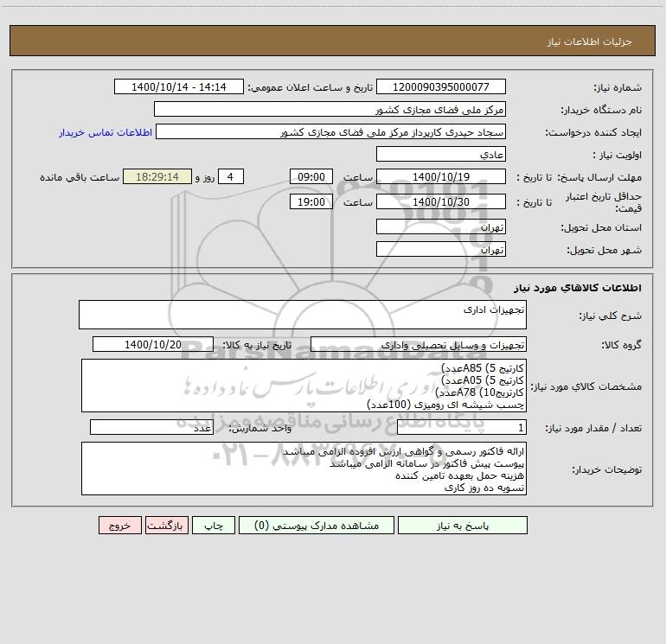Click header جزئیات اطلاعات نیاز
Viewport: 666px width, 644px height.
click(x=590, y=41)
